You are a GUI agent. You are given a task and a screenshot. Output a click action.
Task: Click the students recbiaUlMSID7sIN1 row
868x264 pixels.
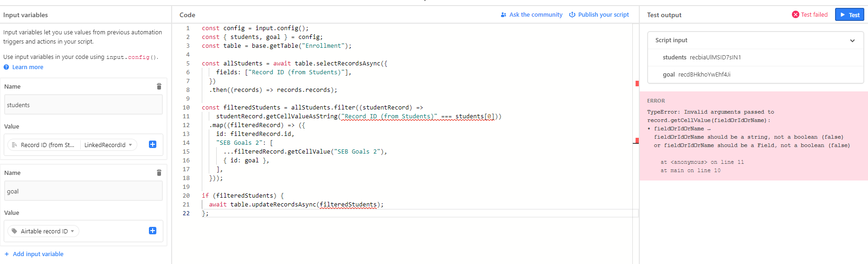pos(755,58)
